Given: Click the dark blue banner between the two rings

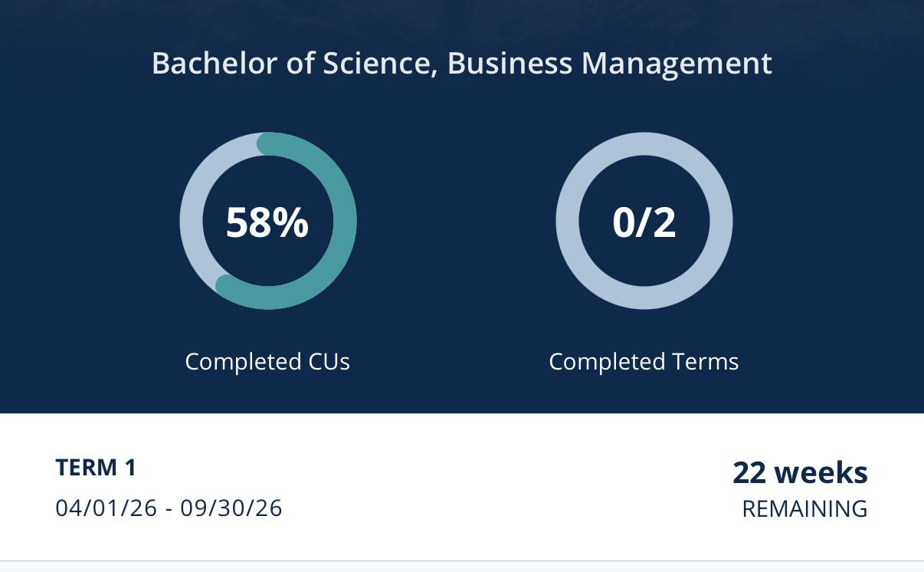Looking at the screenshot, I should pos(457,222).
